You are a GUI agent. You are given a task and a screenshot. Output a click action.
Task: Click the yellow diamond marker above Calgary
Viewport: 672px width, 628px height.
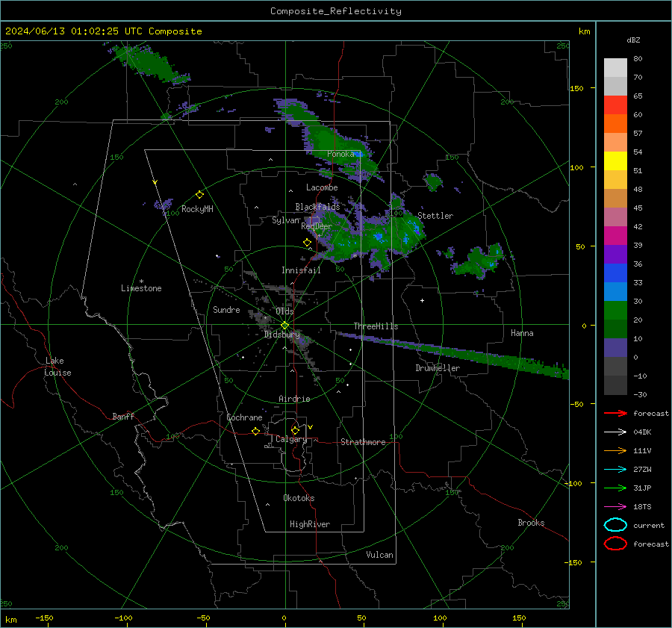295,430
